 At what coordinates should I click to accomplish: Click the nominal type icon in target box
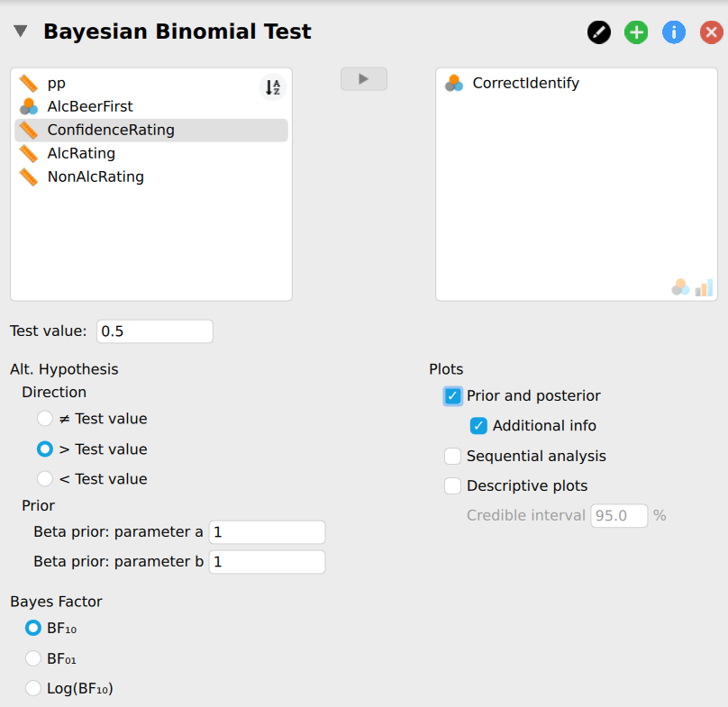(680, 287)
